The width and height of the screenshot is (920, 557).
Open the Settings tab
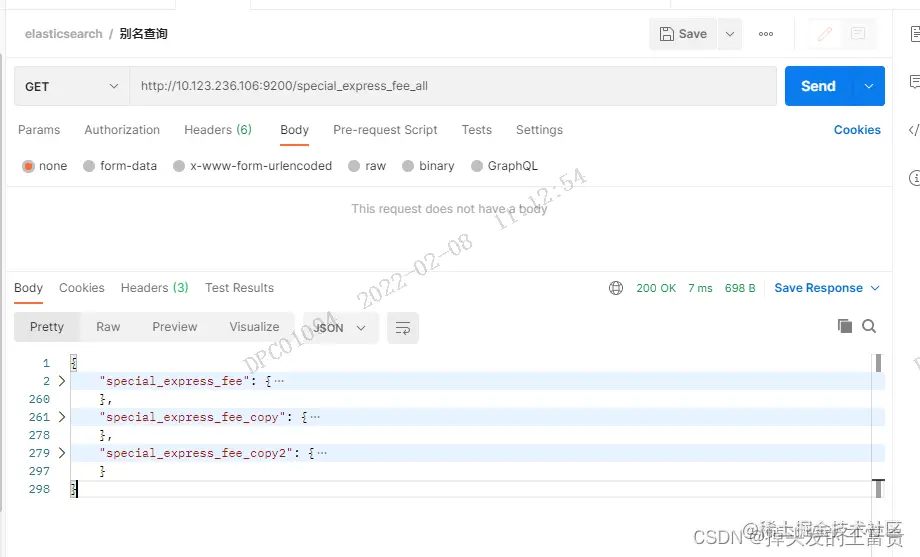(539, 130)
